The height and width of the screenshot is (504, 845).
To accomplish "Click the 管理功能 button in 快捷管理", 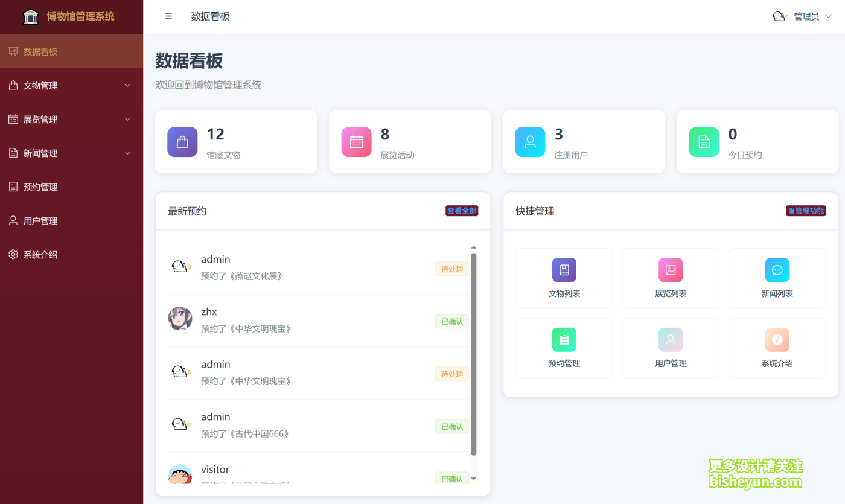I will point(805,210).
